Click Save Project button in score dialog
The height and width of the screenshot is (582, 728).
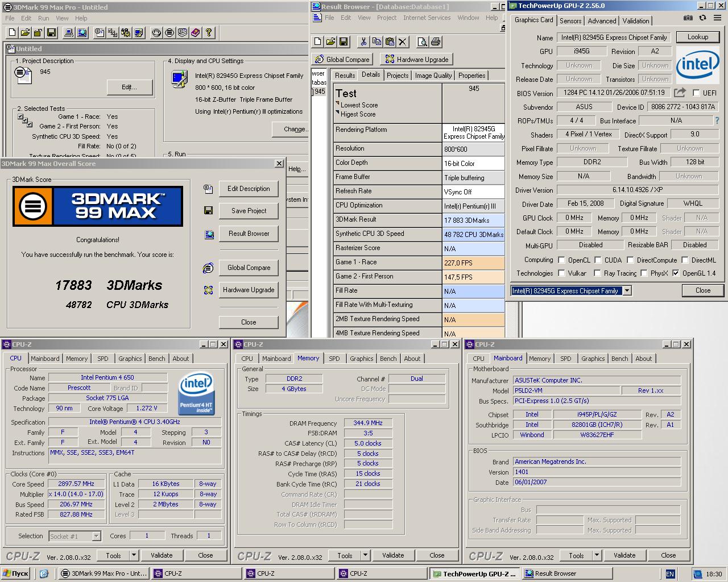pyautogui.click(x=249, y=211)
